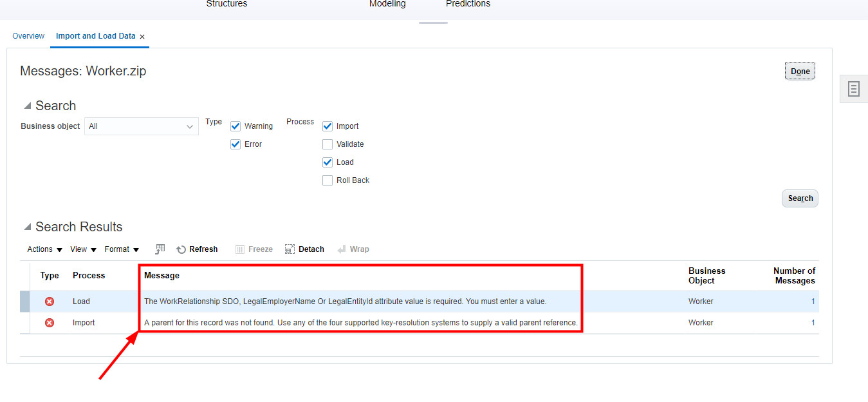Click the Search button

click(x=800, y=198)
